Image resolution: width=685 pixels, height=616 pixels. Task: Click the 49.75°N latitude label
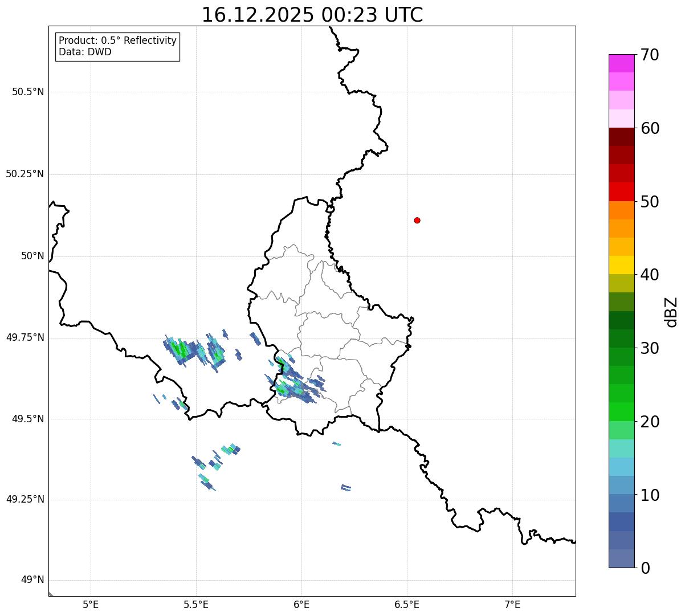click(x=25, y=337)
